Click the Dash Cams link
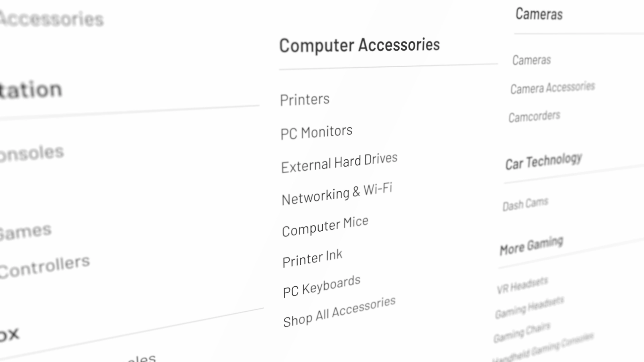Screen dimensions: 644x362 click(x=525, y=204)
